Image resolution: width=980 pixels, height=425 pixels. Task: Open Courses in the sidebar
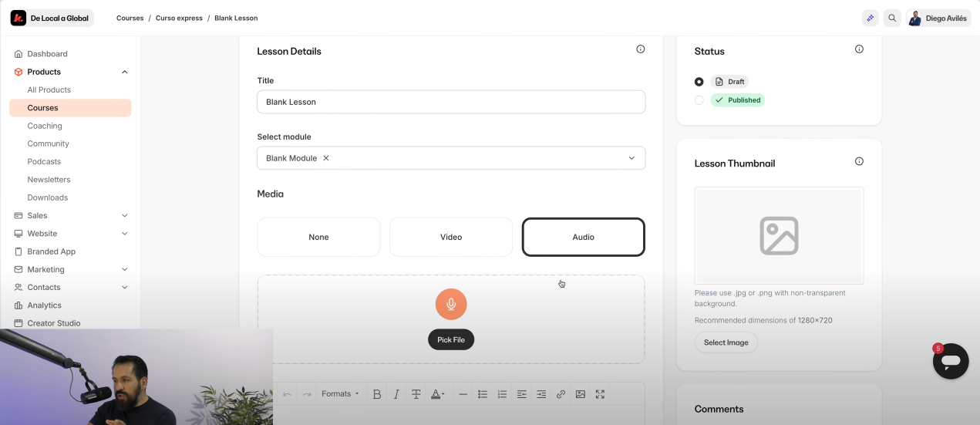(x=70, y=108)
